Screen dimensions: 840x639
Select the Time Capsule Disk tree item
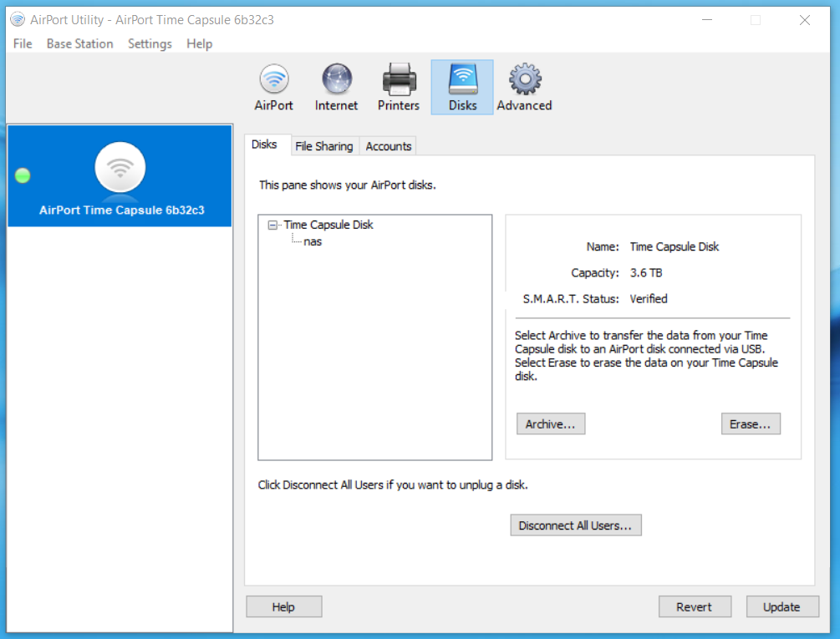click(x=328, y=225)
